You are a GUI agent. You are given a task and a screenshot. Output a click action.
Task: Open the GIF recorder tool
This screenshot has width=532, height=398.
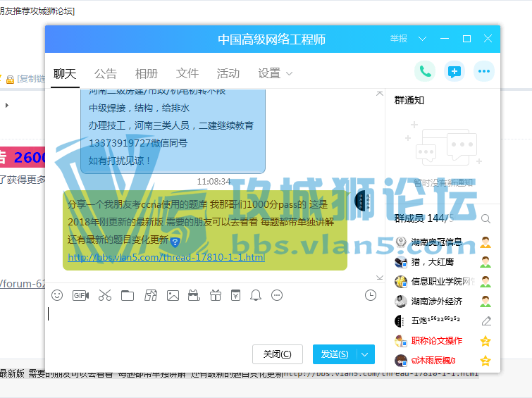tap(80, 295)
